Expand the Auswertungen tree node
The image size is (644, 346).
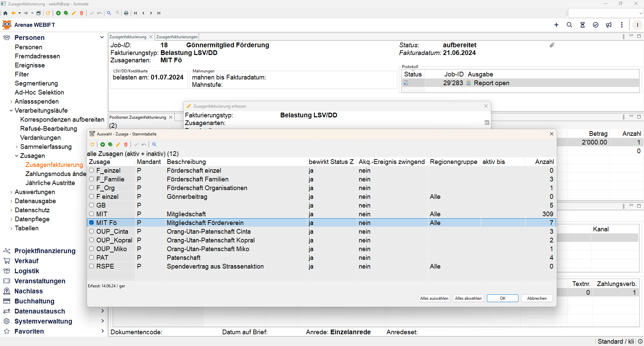pyautogui.click(x=11, y=192)
